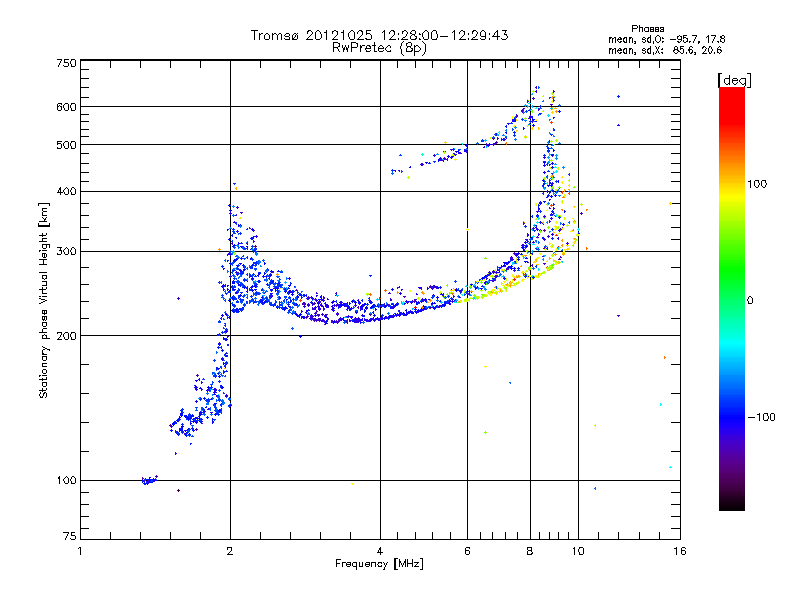Click the "Phases" heading
The image size is (800, 600).
point(647,29)
